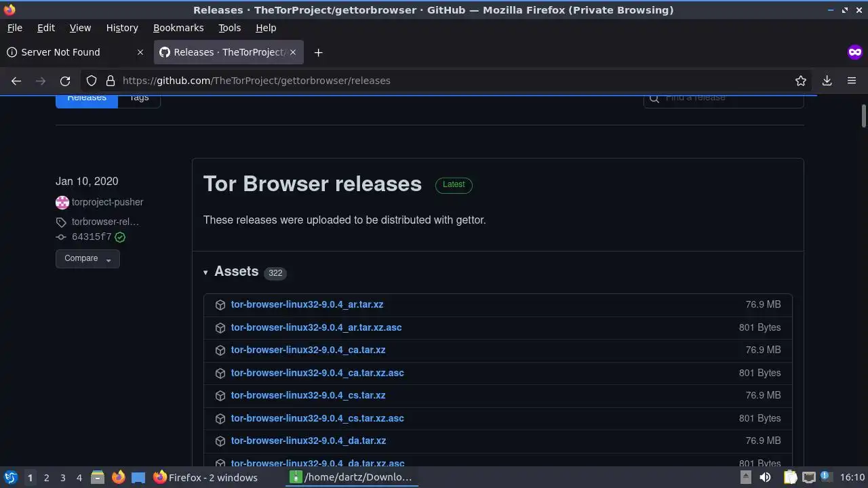
Task: Close the Releases TheTorProject tab
Action: pyautogui.click(x=294, y=52)
